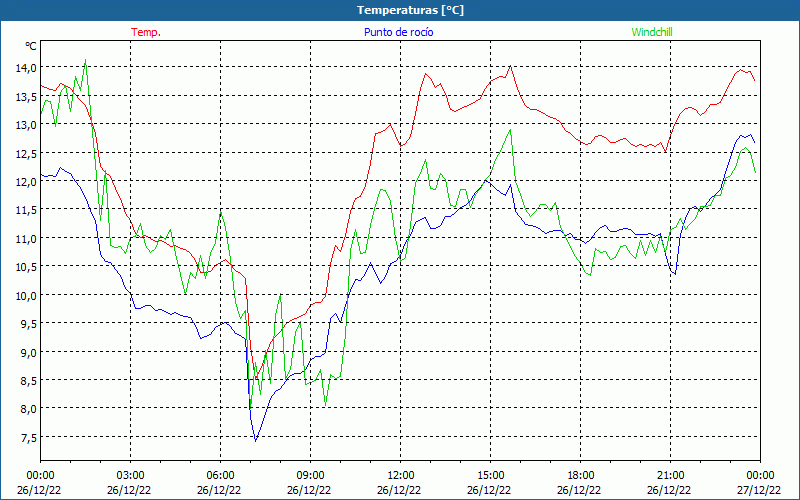This screenshot has width=800, height=500.
Task: Click the '06:00' time axis label
Action: pyautogui.click(x=220, y=476)
